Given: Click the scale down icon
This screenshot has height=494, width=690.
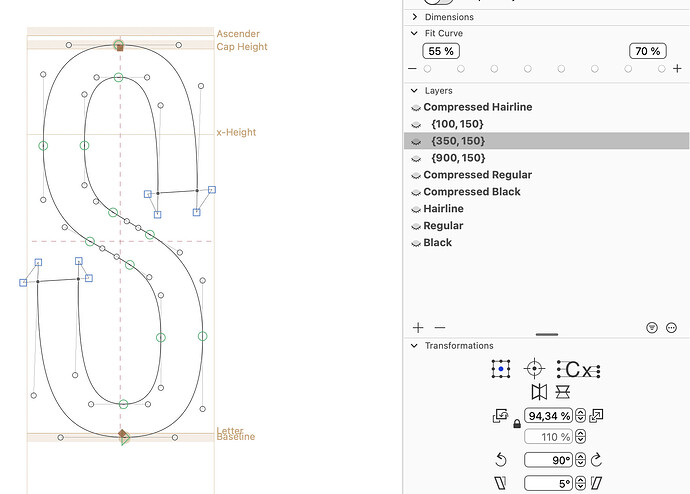Looking at the screenshot, I should [x=500, y=416].
